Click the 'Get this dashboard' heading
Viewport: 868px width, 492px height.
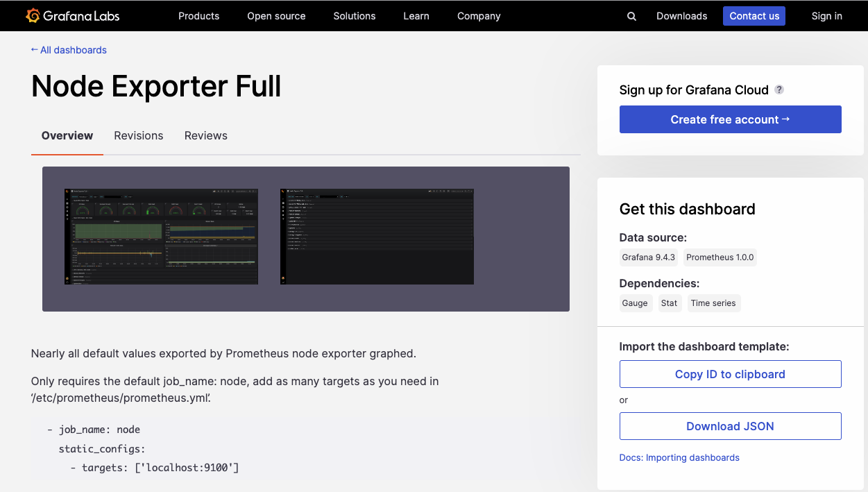pos(688,209)
